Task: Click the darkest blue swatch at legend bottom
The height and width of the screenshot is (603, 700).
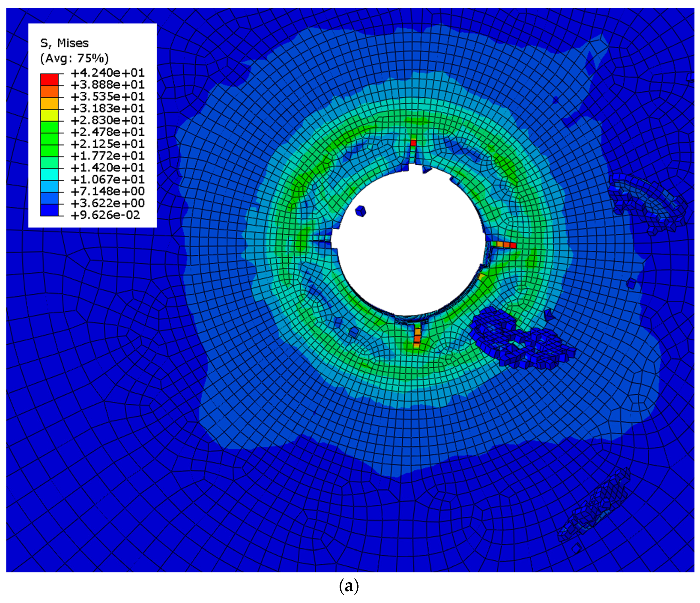Action: click(x=49, y=210)
